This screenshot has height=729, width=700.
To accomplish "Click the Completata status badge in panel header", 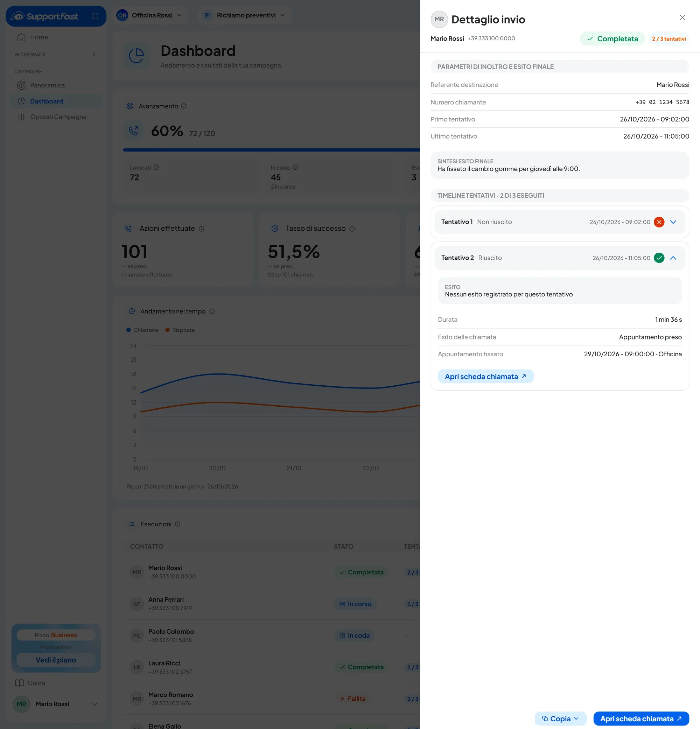I will (x=612, y=39).
